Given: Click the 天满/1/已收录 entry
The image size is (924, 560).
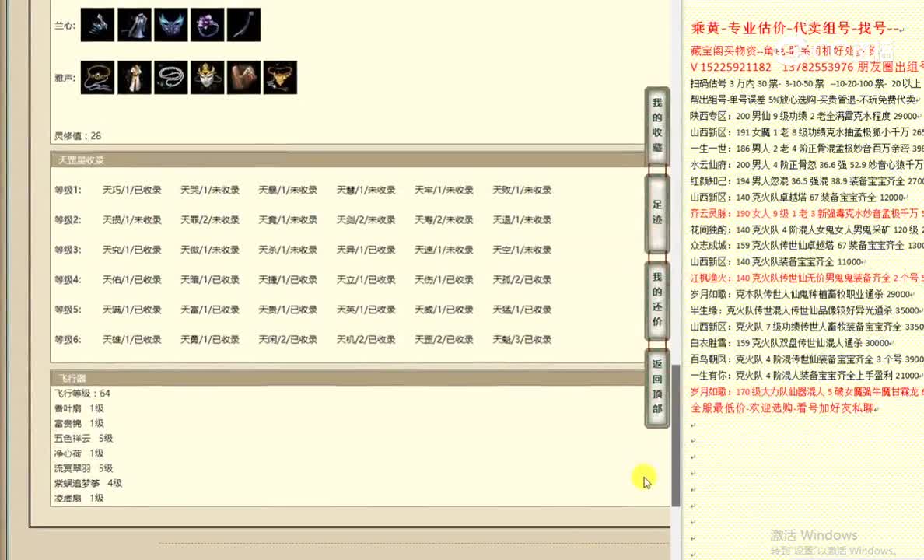Looking at the screenshot, I should tap(132, 310).
